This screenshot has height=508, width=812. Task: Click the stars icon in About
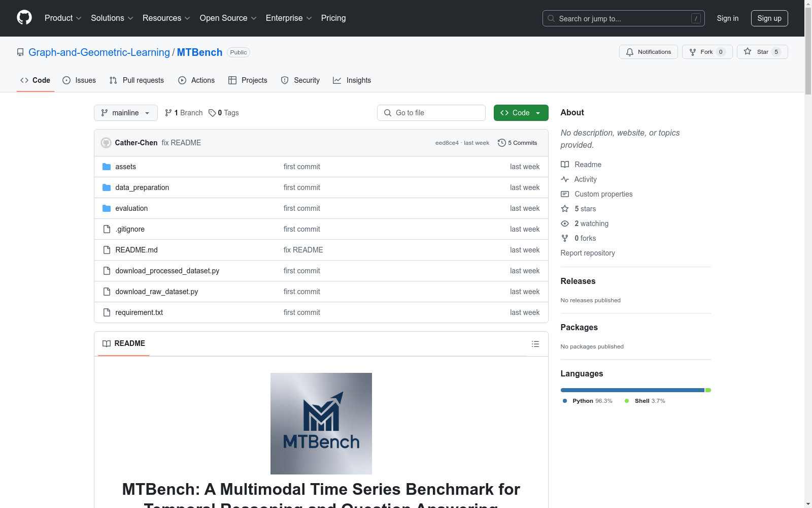coord(565,209)
